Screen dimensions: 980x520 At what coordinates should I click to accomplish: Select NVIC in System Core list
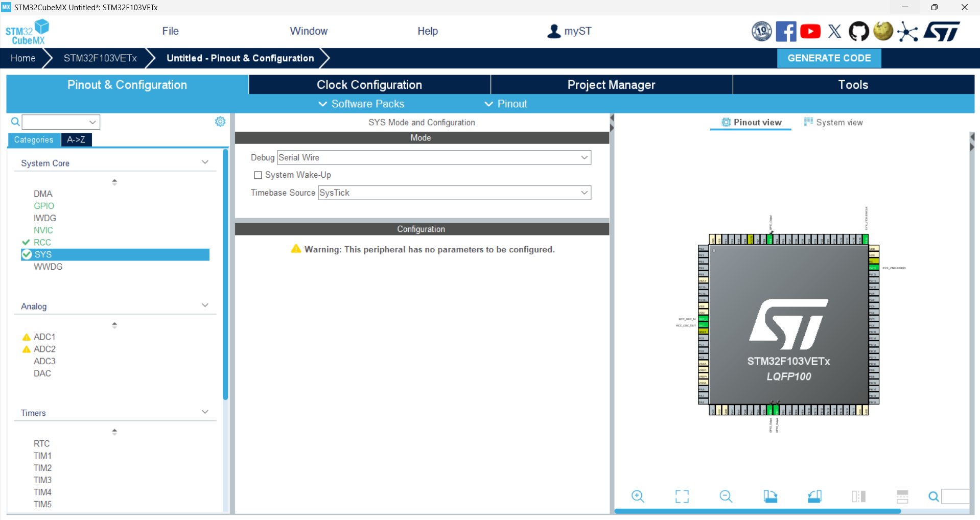point(43,230)
